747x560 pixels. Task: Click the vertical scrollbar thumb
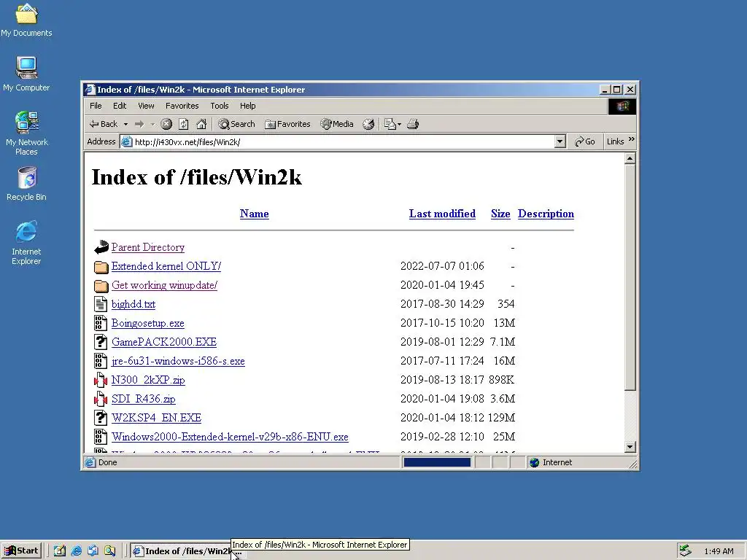(x=630, y=278)
